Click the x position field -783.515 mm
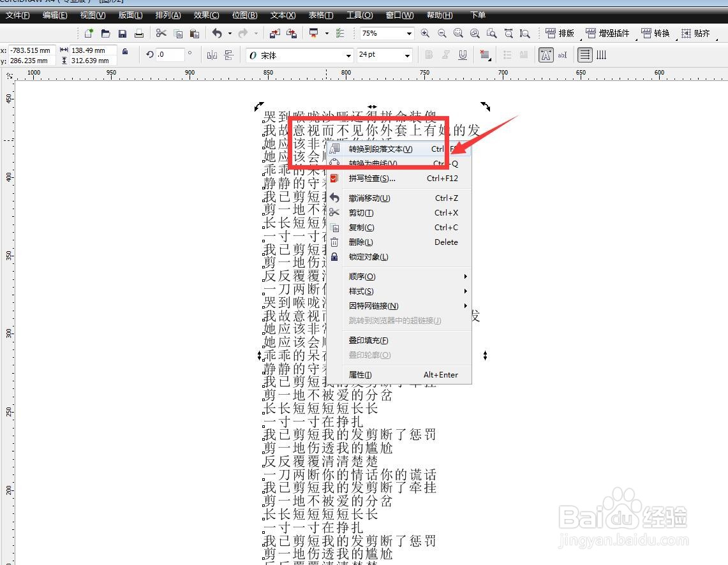 (x=32, y=50)
